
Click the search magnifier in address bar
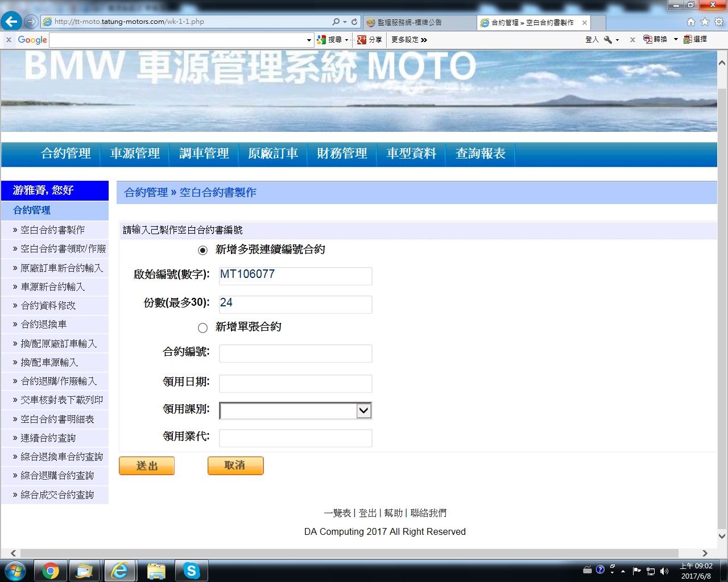[x=336, y=22]
